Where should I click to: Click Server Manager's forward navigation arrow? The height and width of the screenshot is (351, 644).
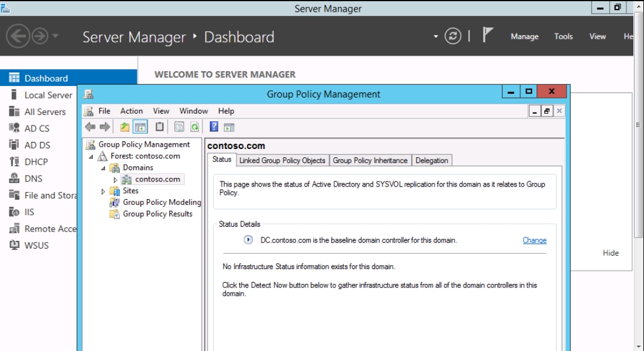[40, 36]
